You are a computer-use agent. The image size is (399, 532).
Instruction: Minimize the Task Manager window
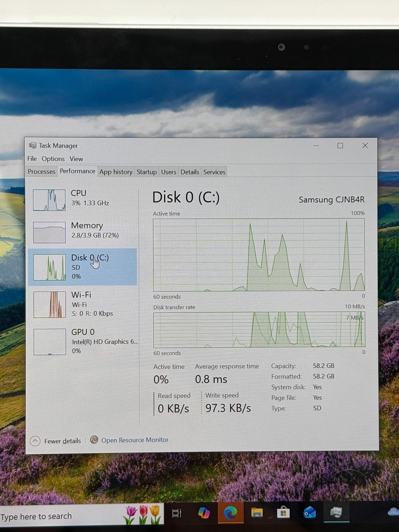(316, 146)
